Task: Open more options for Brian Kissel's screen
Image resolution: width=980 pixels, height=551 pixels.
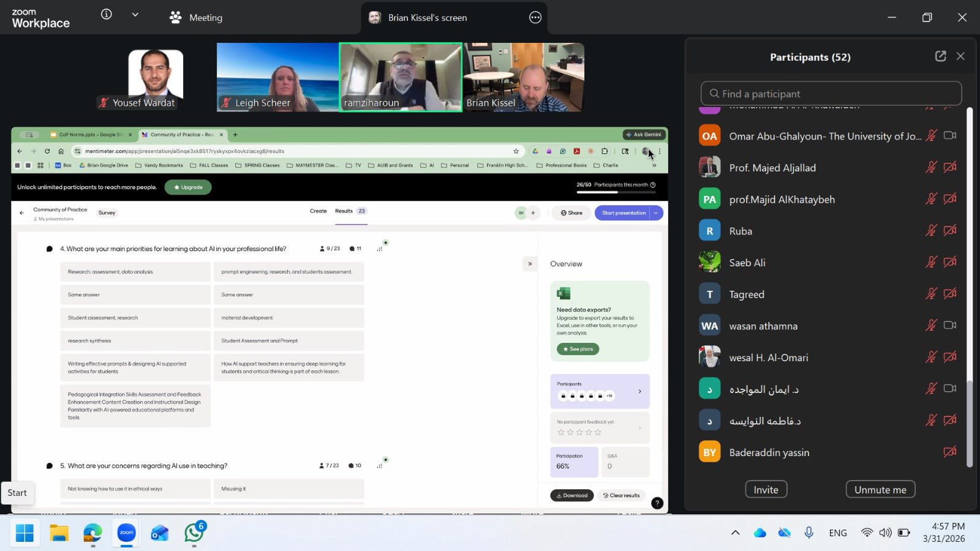Action: tap(535, 18)
